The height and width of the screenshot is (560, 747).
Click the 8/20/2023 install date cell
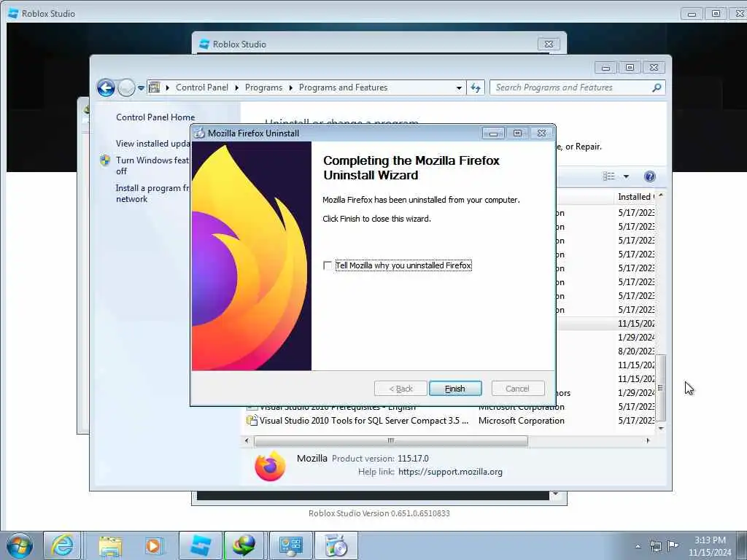pyautogui.click(x=636, y=351)
